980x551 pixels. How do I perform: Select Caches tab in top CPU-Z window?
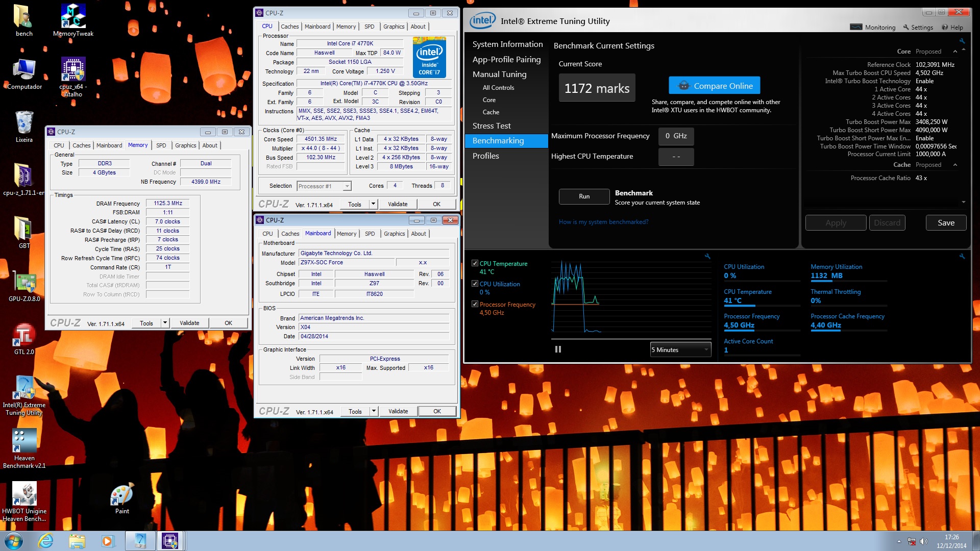289,27
